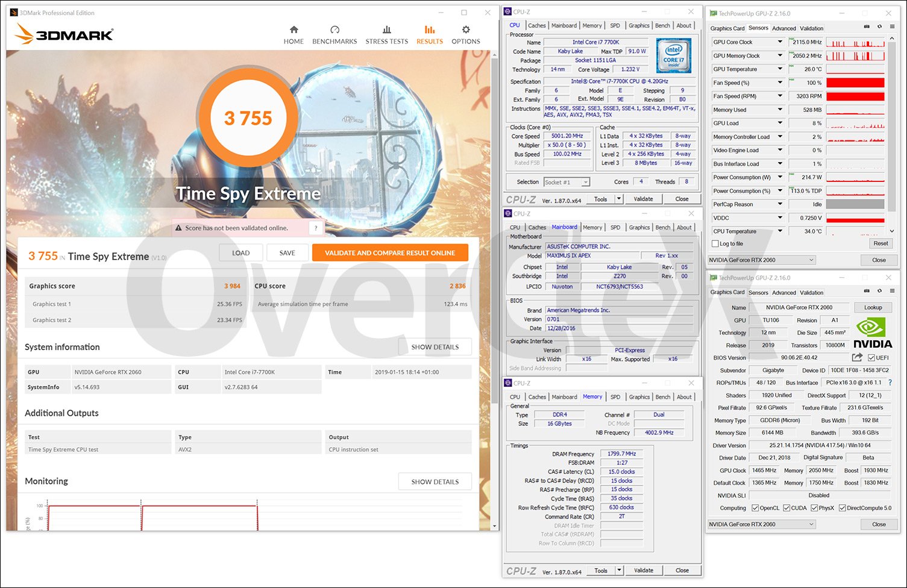
Task: Toggle the UEFI checkbox in GPU-Z
Action: [871, 357]
